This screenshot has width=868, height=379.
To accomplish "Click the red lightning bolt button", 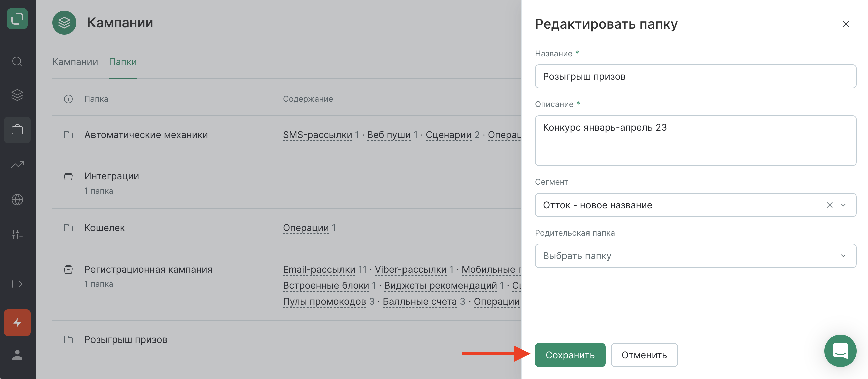I will tap(17, 322).
